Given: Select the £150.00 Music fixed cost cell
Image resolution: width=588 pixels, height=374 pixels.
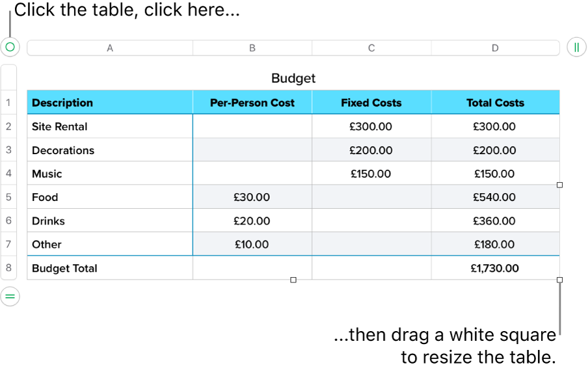Looking at the screenshot, I should (x=371, y=174).
